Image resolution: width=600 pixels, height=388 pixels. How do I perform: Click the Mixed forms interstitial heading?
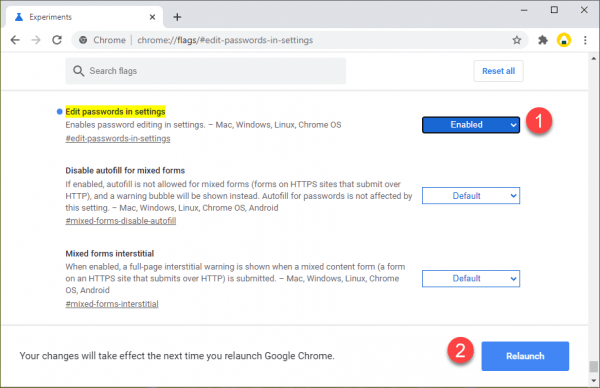coord(109,253)
